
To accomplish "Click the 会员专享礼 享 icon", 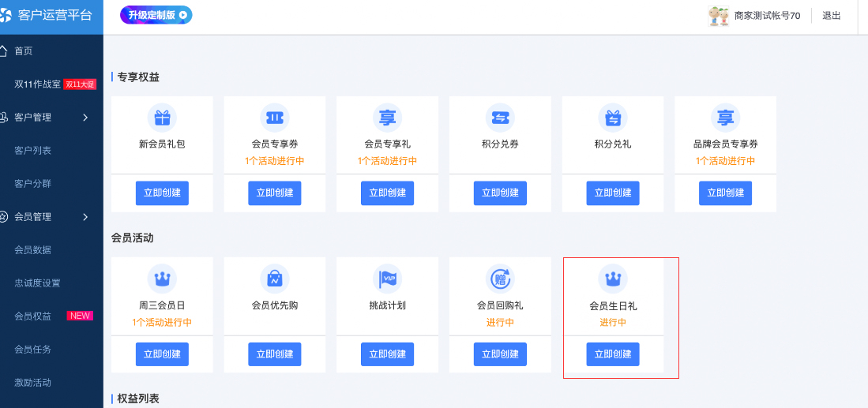I will 388,118.
